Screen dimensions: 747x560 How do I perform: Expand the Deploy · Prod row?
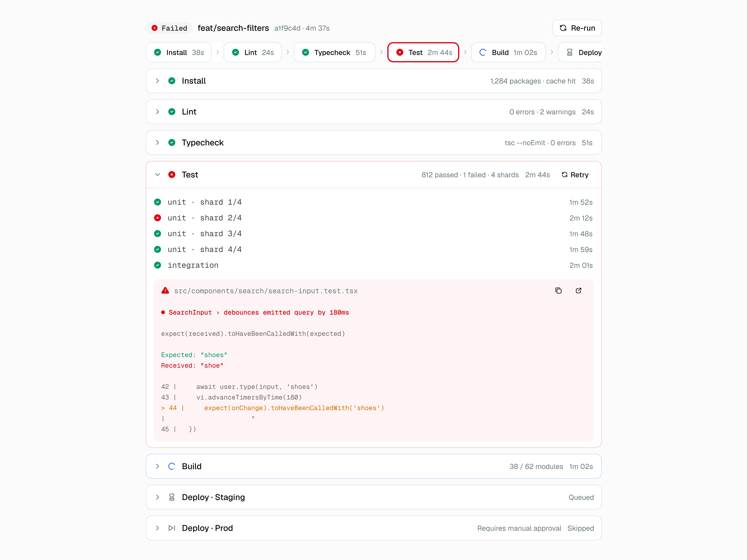tap(373, 528)
